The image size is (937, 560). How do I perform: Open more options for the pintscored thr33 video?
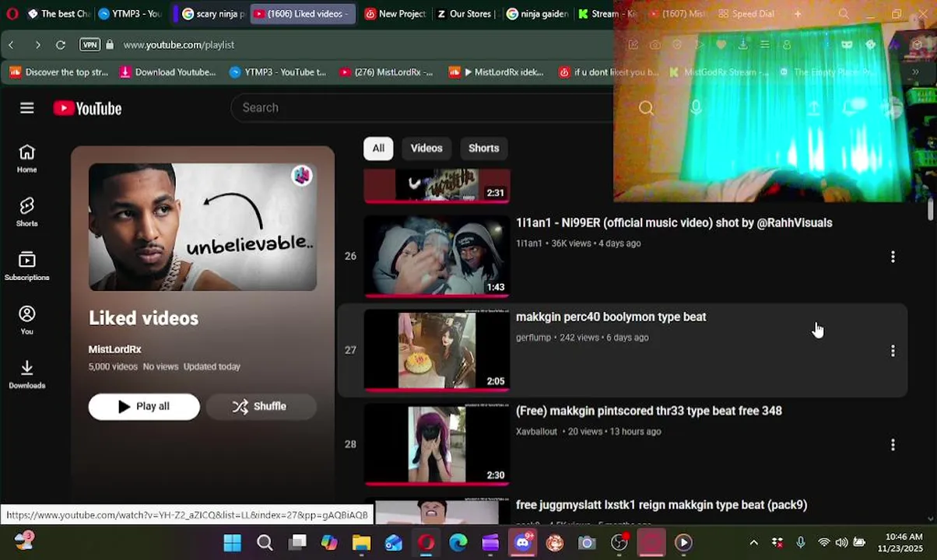[x=893, y=445]
